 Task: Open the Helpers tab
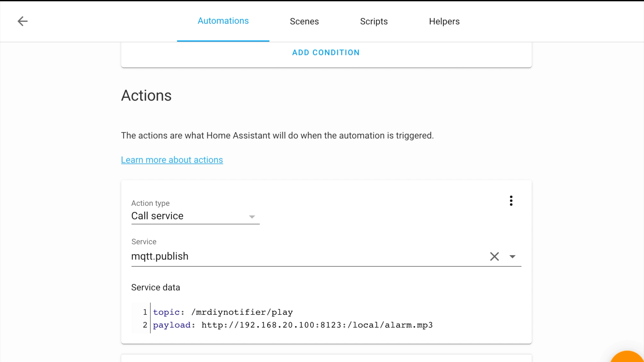coord(444,21)
